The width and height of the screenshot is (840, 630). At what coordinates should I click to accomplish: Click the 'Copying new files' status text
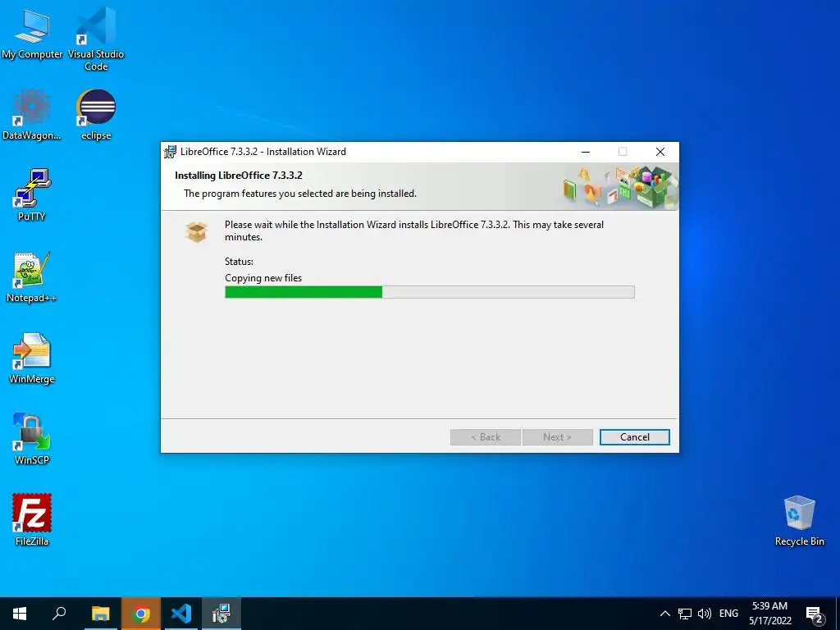coord(263,278)
